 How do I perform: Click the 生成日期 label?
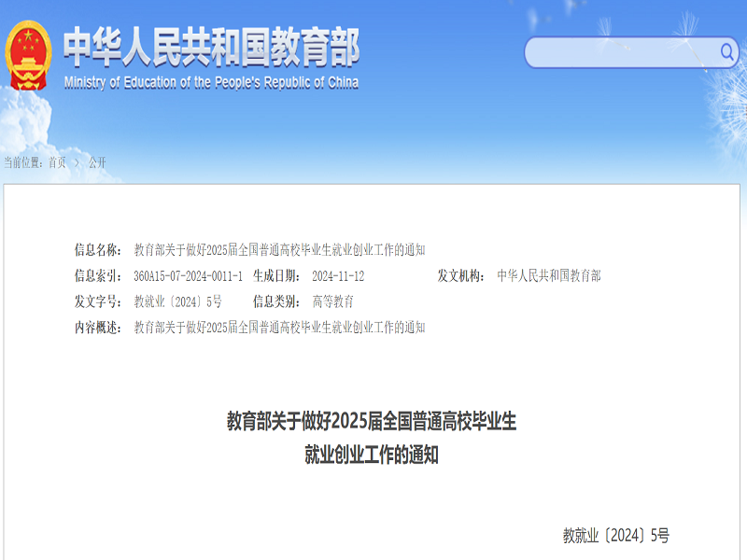tap(276, 275)
